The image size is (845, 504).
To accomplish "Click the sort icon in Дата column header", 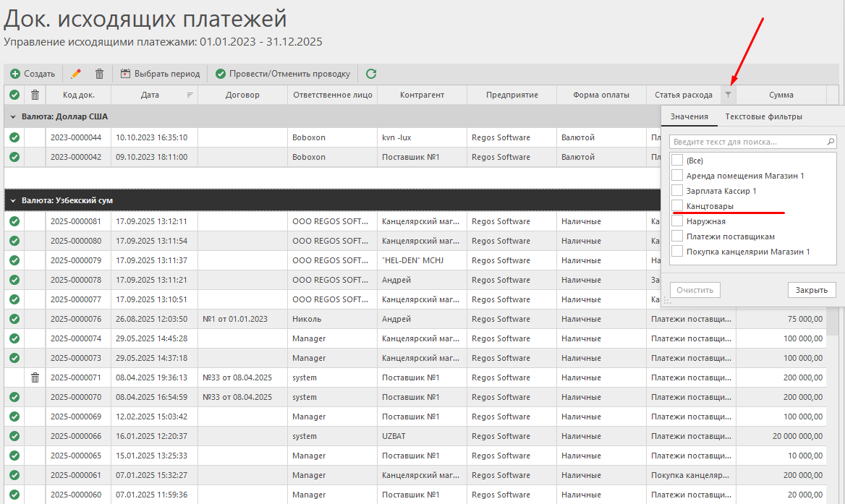I will 190,95.
